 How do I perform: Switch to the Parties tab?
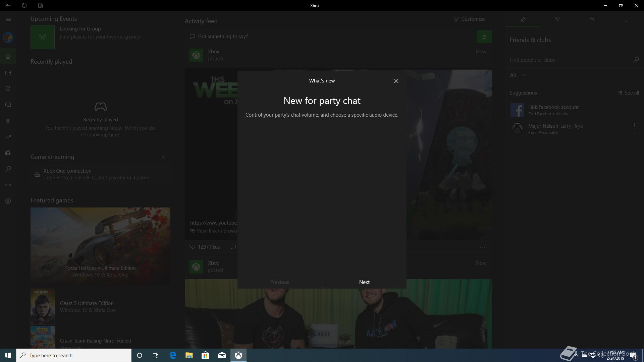click(557, 19)
